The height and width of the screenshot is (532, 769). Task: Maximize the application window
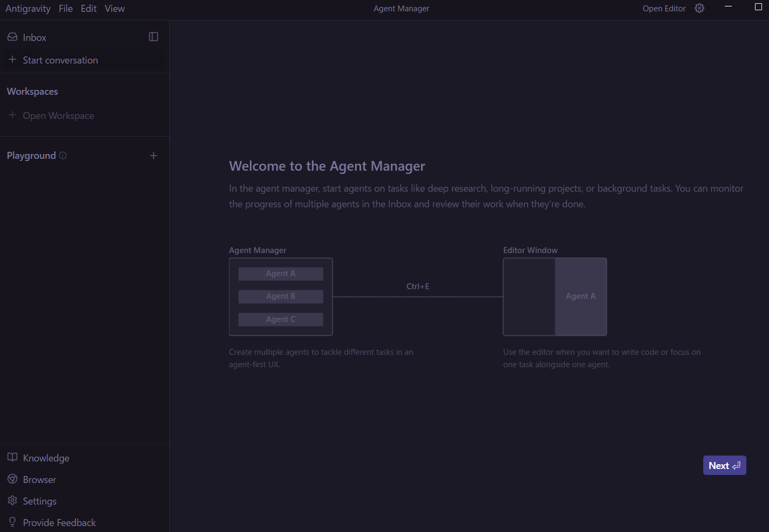pyautogui.click(x=758, y=7)
